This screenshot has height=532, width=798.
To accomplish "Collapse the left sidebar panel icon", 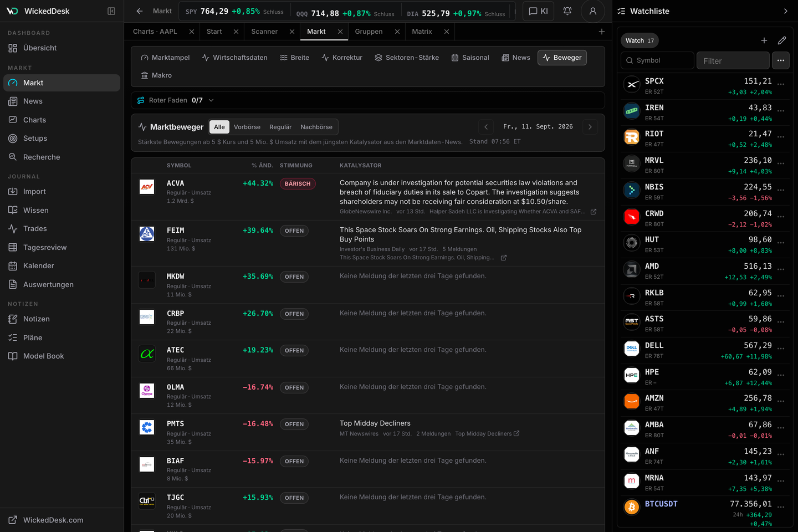I will tap(111, 11).
